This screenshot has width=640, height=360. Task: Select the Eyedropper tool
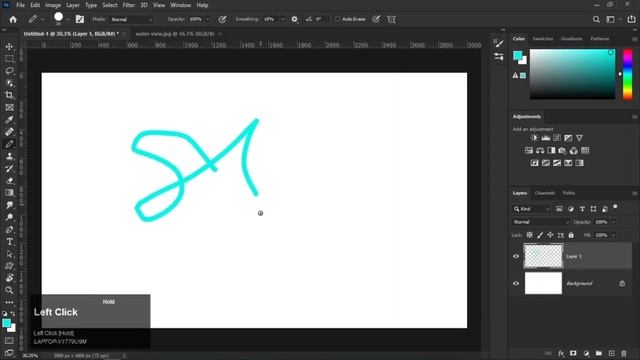point(9,120)
